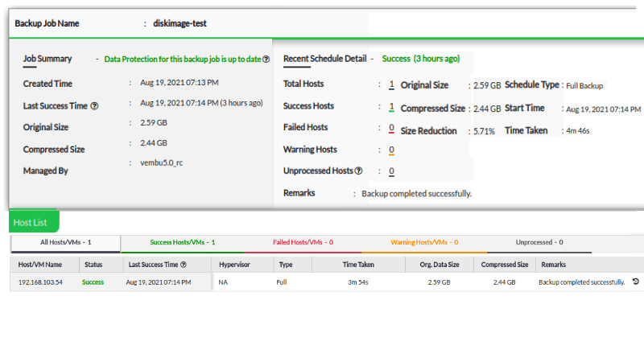This screenshot has height=362, width=644.
Task: Open the Success Hosts count link
Action: click(391, 106)
